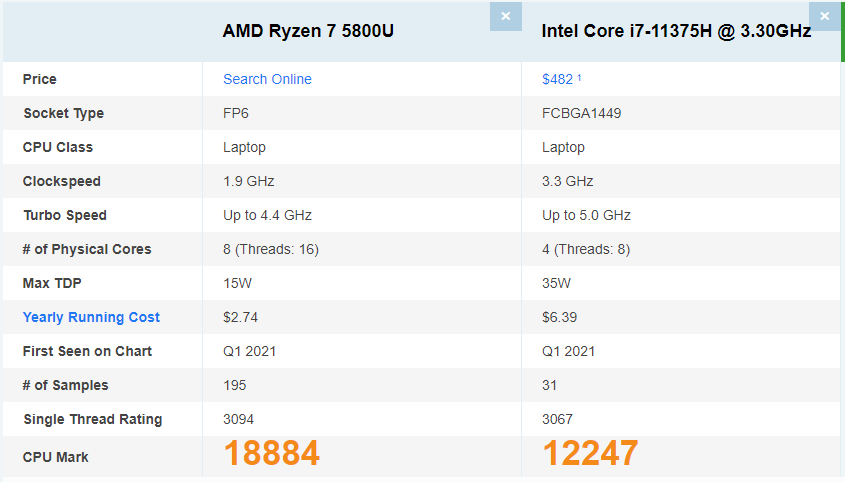Click the Max TDP row label
Screen dimensions: 845x482
(x=52, y=283)
